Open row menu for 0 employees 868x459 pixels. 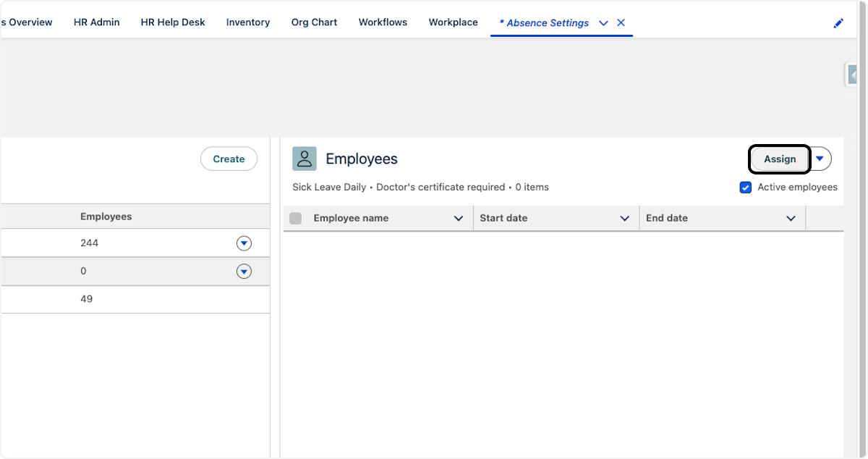point(244,271)
